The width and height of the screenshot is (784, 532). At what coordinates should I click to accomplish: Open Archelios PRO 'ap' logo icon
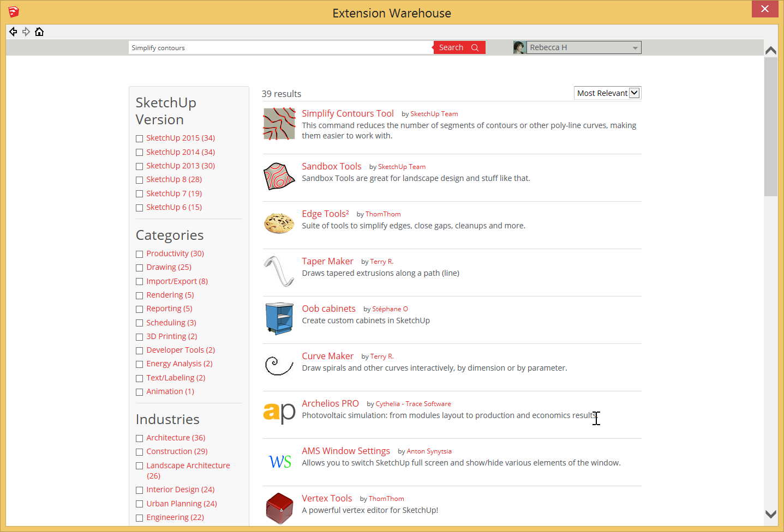[x=279, y=413]
